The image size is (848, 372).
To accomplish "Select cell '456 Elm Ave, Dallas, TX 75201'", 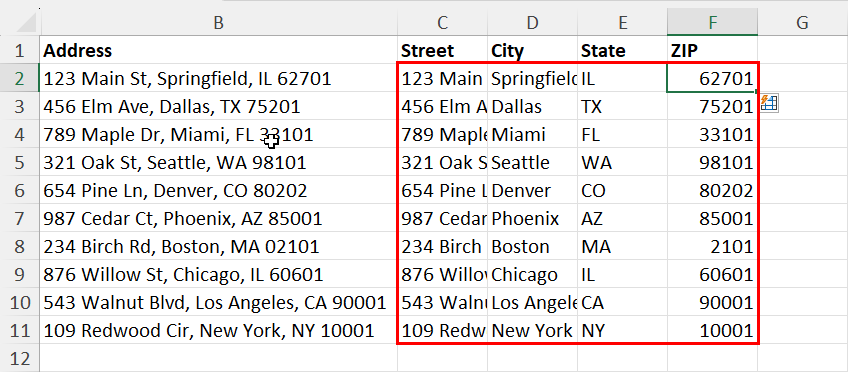I will pos(218,107).
